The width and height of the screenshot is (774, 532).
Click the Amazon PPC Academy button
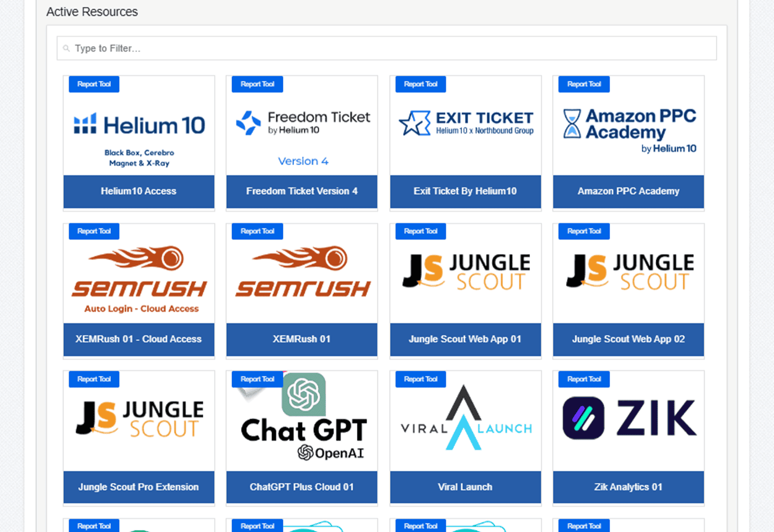[628, 191]
